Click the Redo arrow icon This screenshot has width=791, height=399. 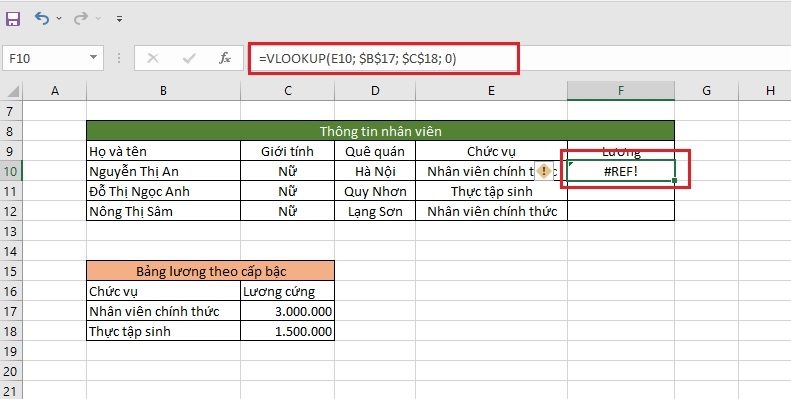tap(80, 19)
